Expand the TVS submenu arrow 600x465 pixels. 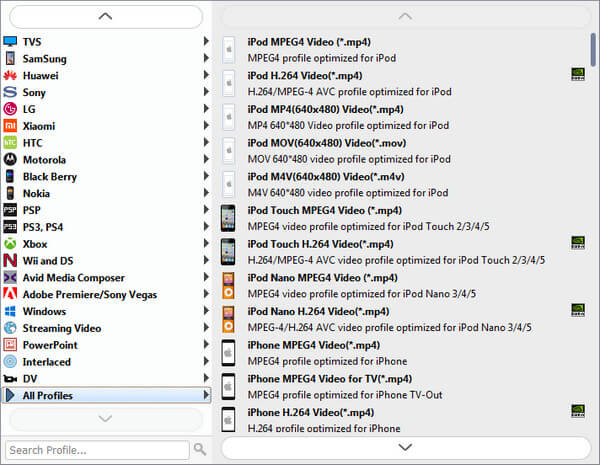tap(206, 41)
